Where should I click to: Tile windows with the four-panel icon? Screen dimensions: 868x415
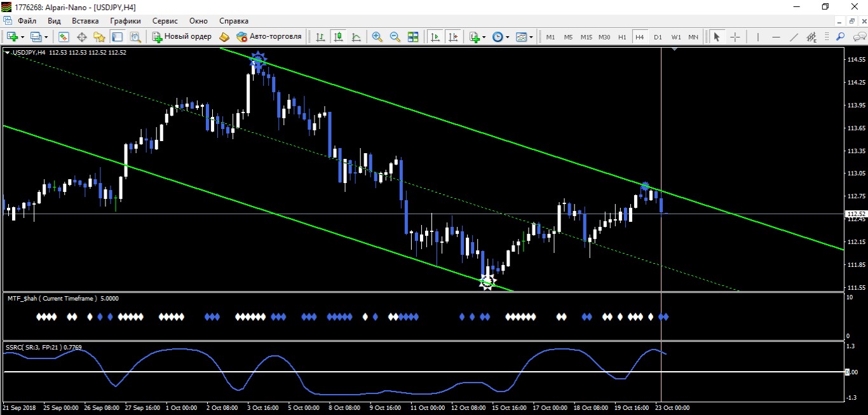click(413, 37)
